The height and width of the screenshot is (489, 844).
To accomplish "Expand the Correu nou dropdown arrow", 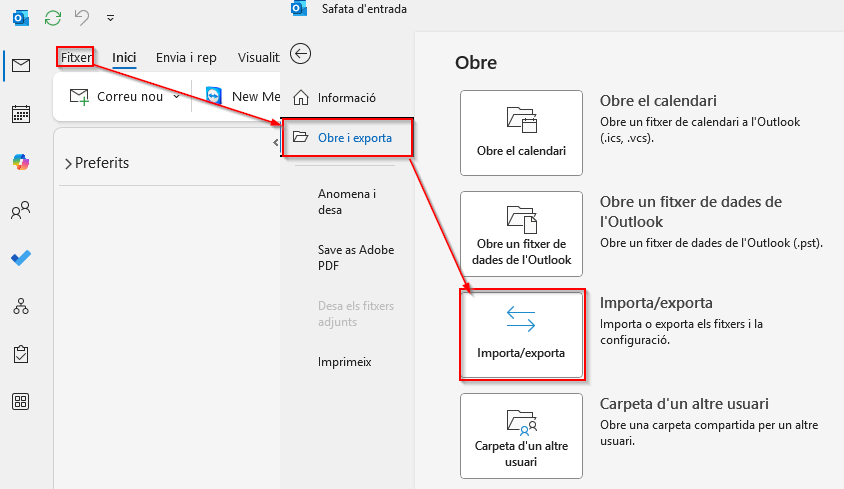I will click(x=177, y=97).
